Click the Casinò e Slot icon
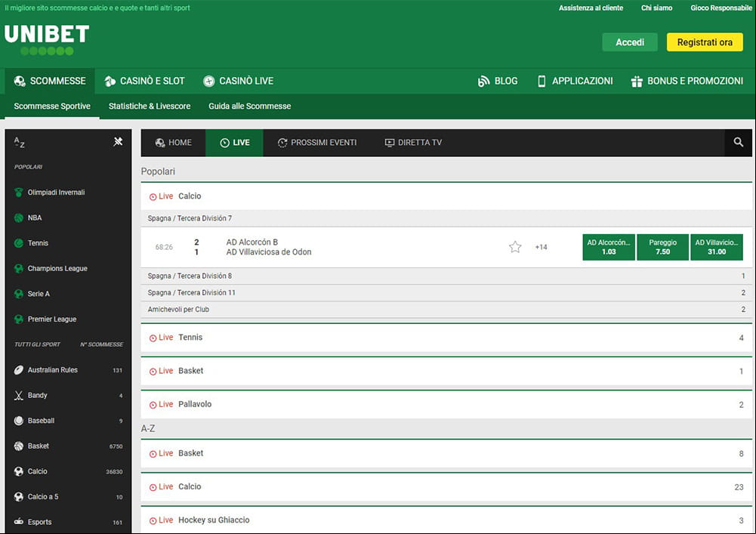Viewport: 756px width, 534px height. [x=110, y=81]
